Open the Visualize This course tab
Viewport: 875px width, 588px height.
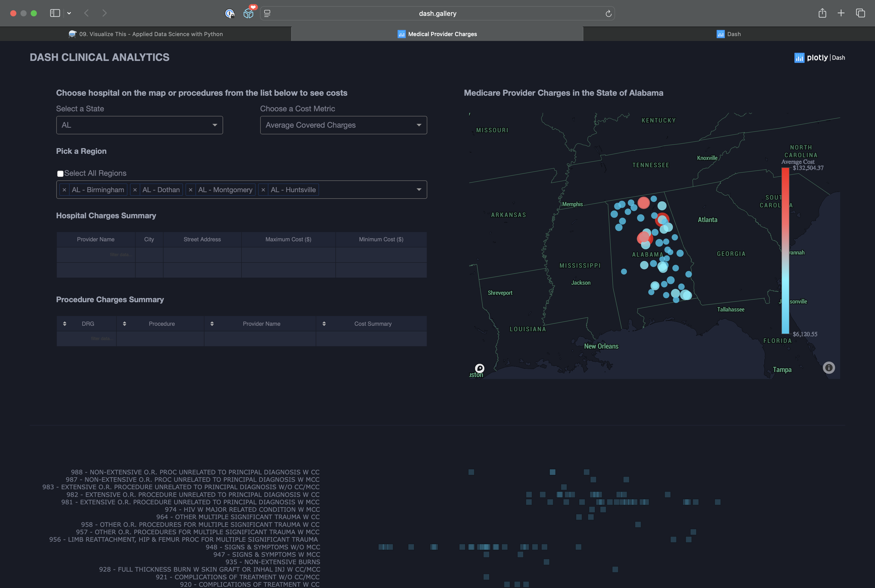(x=146, y=34)
